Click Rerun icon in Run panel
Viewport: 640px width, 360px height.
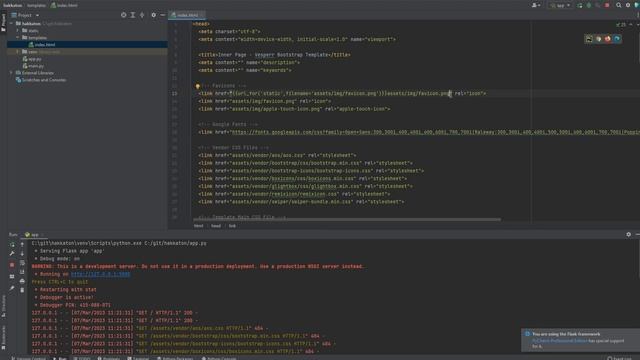pyautogui.click(x=12, y=244)
